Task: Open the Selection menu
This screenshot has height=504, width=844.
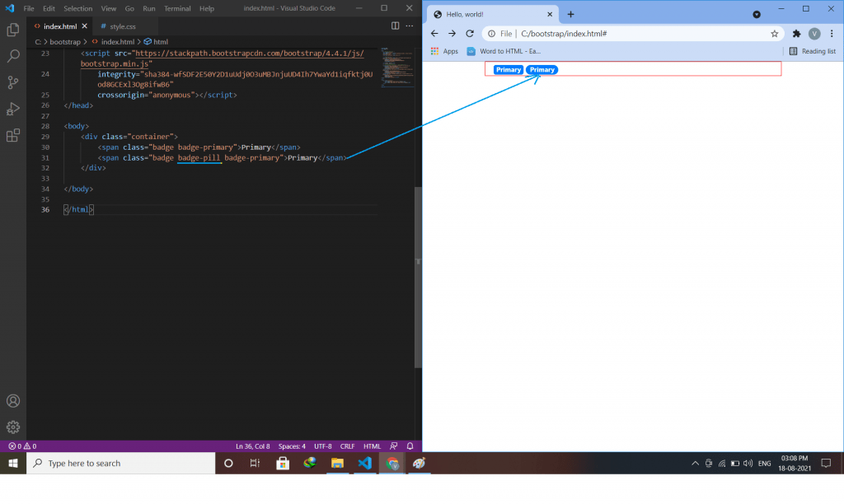Action: tap(78, 8)
